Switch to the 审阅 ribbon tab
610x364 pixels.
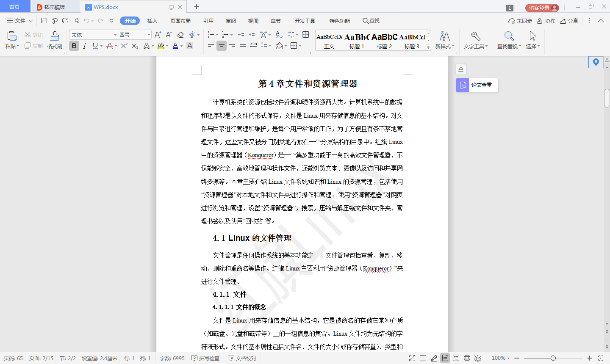231,21
